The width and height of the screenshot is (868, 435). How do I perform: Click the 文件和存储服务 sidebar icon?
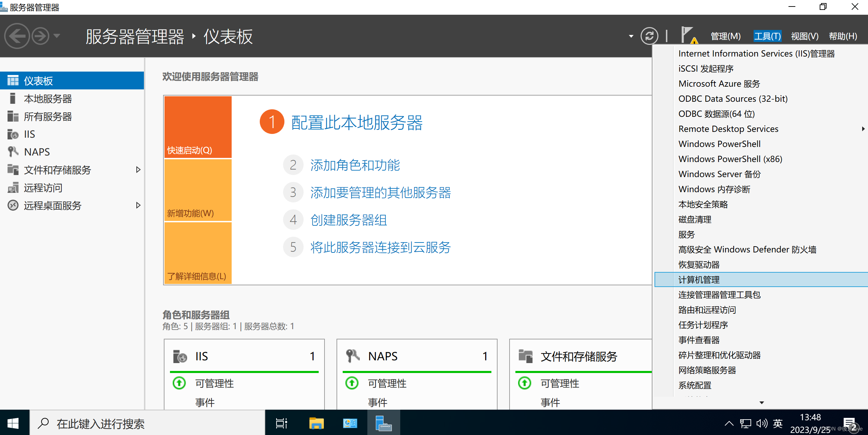pos(13,170)
